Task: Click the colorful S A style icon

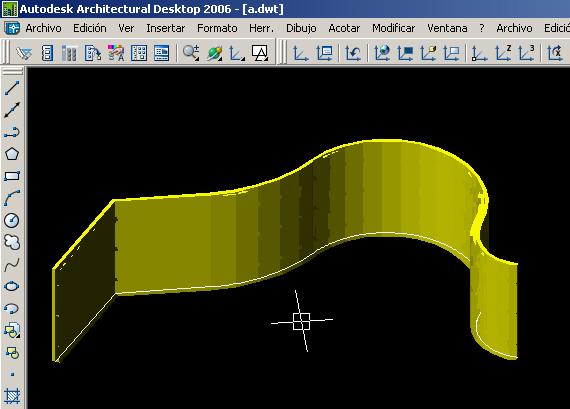Action: point(116,53)
